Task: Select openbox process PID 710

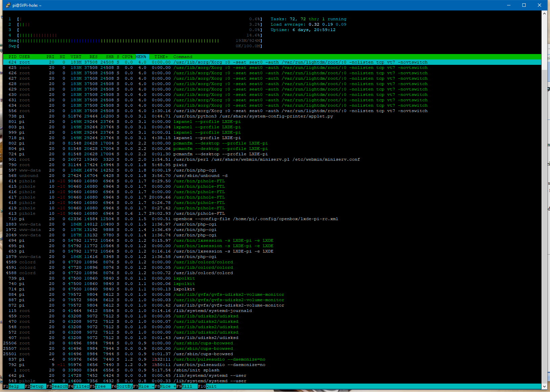Action: pos(272,219)
